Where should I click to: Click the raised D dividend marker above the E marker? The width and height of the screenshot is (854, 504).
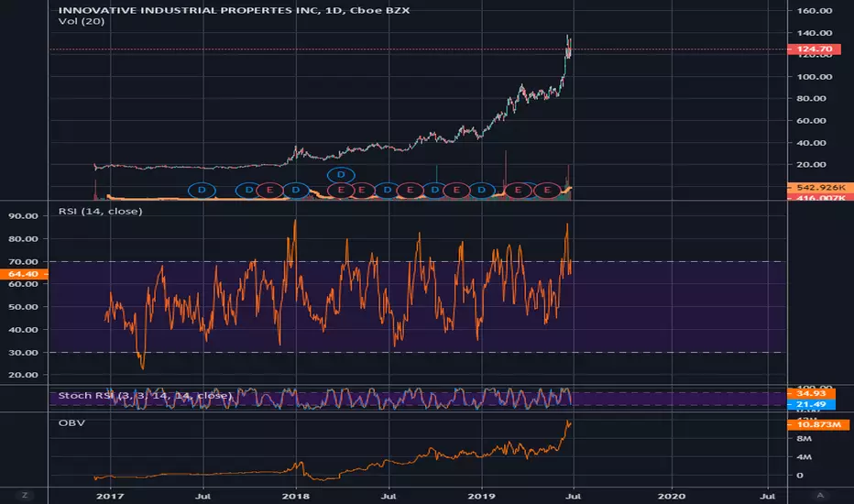click(x=341, y=175)
